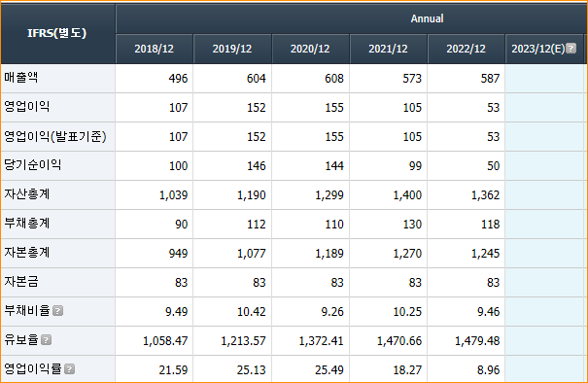Select the 2019/12 column header
Image resolution: width=588 pixels, height=383 pixels.
232,49
